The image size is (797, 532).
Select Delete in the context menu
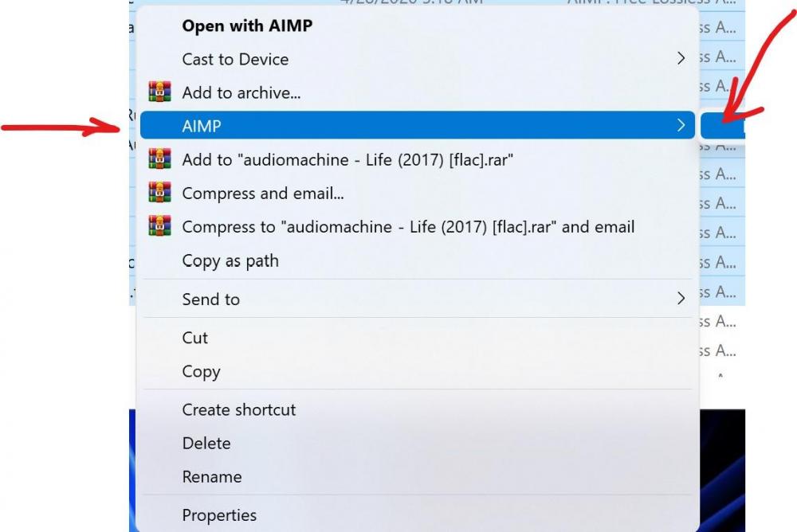tap(206, 443)
